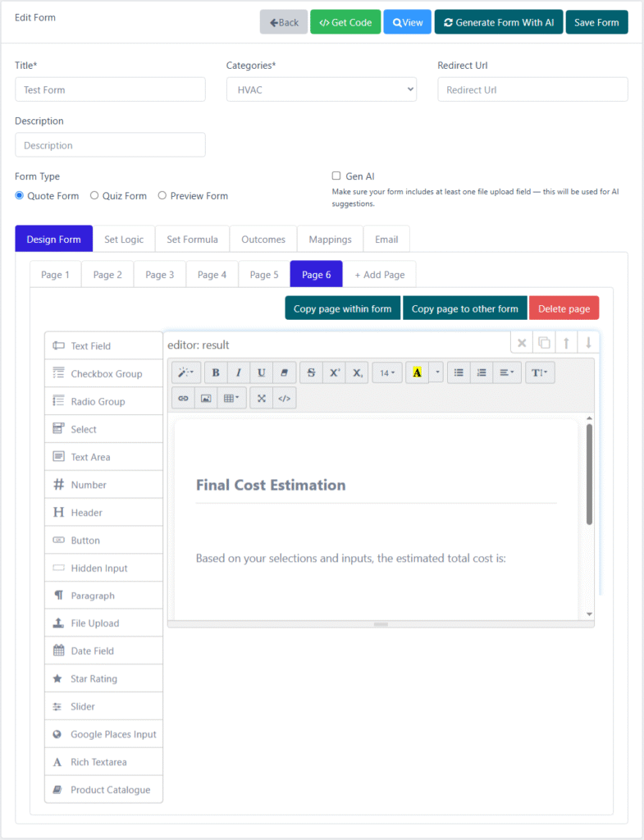644x840 pixels.
Task: Click the yellow text highlight color swatch
Action: click(417, 372)
